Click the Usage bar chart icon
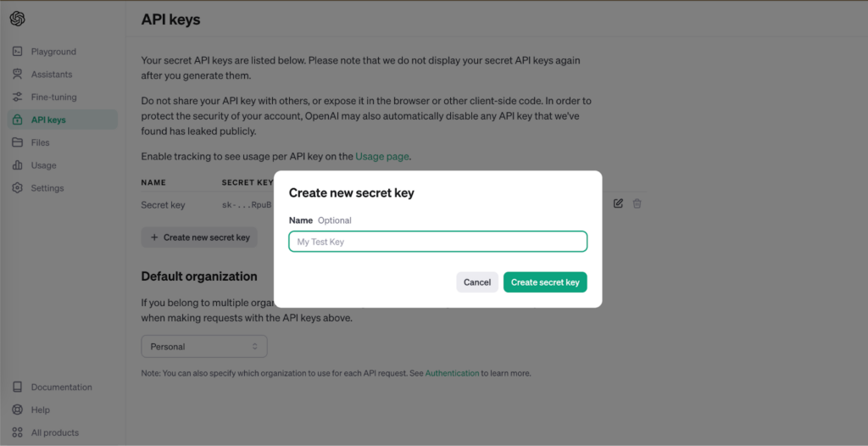 pos(17,165)
